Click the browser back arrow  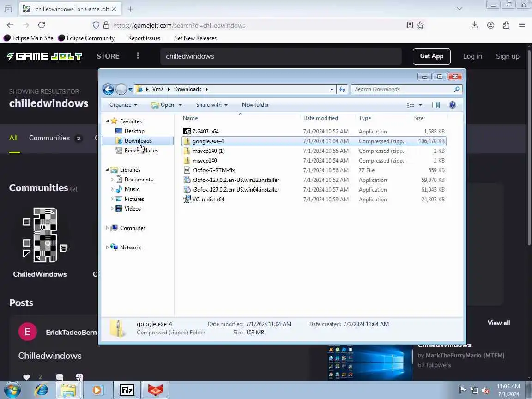click(x=10, y=25)
